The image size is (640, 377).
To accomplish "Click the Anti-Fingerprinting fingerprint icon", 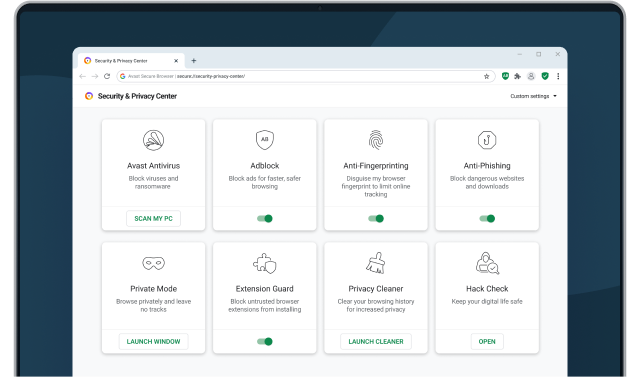I will point(376,140).
